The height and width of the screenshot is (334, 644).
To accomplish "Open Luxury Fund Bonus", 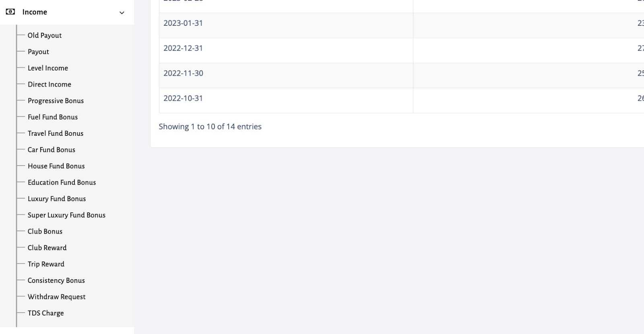I will pos(57,199).
